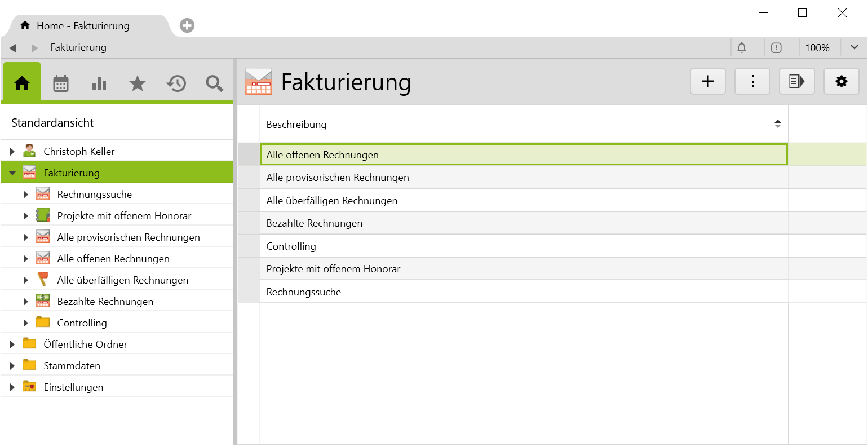Add a new entry with plus button
The height and width of the screenshot is (446, 868).
tap(707, 82)
